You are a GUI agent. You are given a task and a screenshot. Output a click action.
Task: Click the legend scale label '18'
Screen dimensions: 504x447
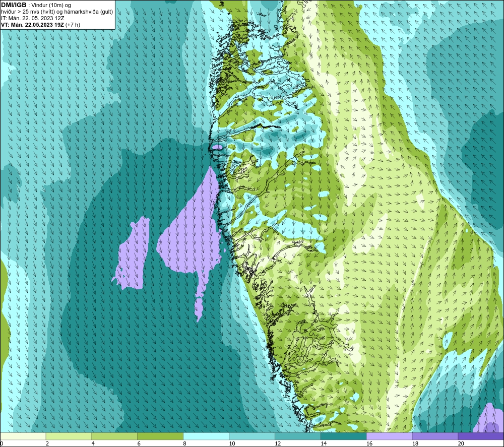[x=415, y=443]
